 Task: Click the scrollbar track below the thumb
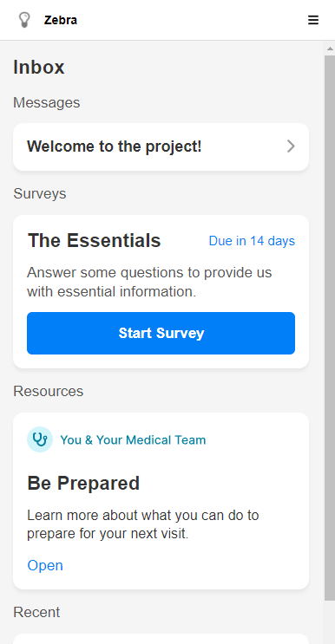tap(330, 622)
